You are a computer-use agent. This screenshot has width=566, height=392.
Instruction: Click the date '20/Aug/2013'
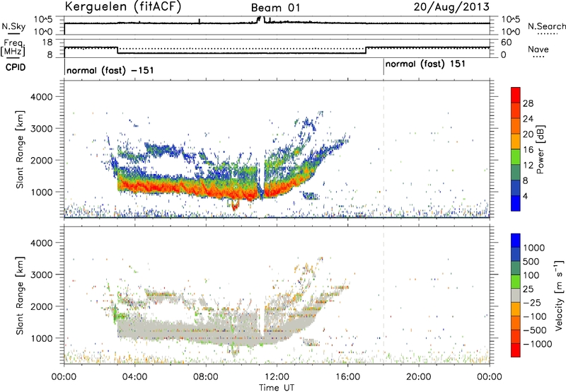tap(451, 6)
